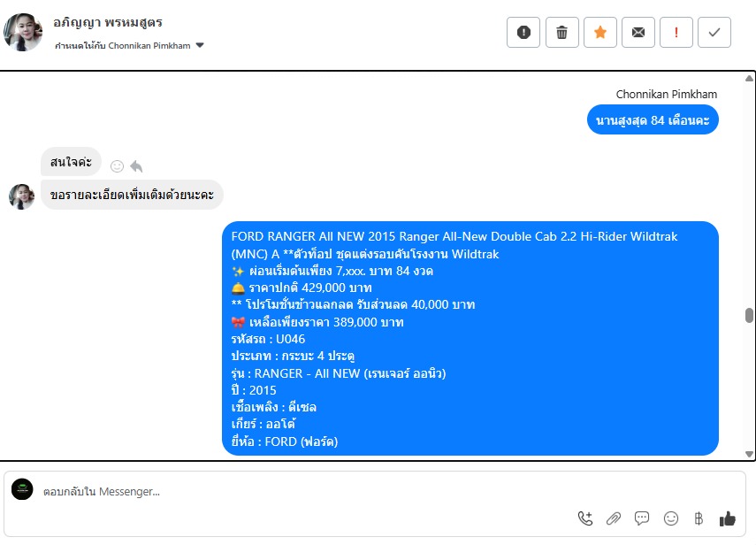This screenshot has height=545, width=756.
Task: Request payment with baht icon
Action: 699,518
